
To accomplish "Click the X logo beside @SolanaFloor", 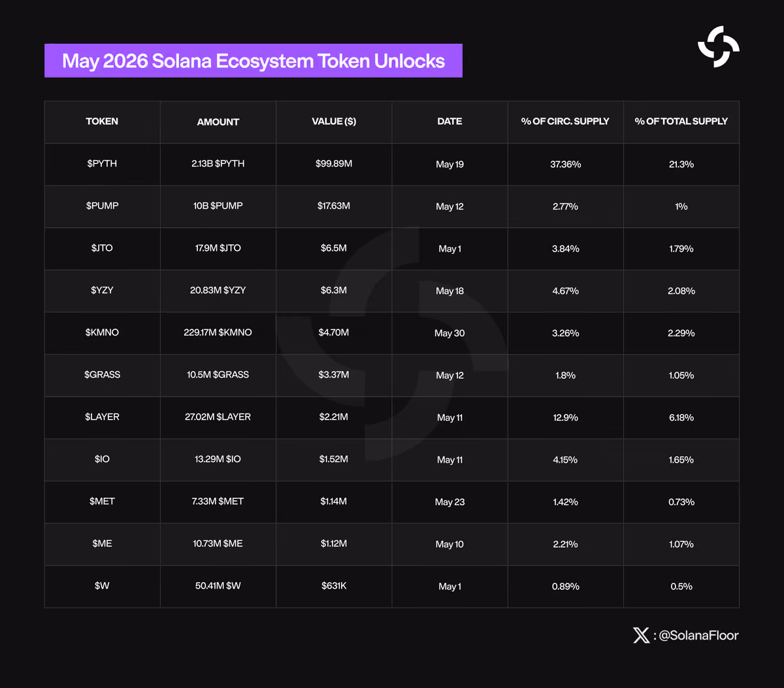I will pos(641,635).
